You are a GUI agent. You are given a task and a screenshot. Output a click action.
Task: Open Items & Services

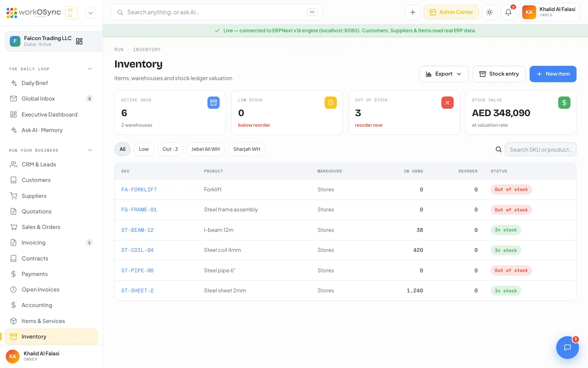(x=51, y=321)
